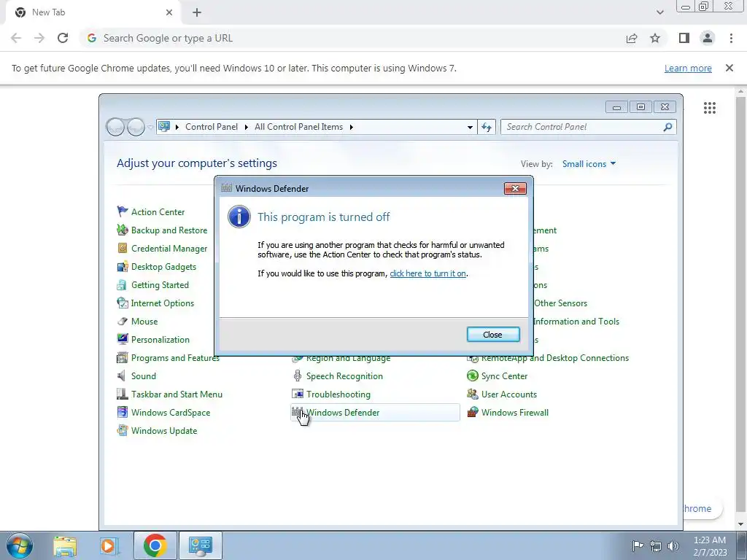Click the Control Panel breadcrumb item

[x=212, y=127]
